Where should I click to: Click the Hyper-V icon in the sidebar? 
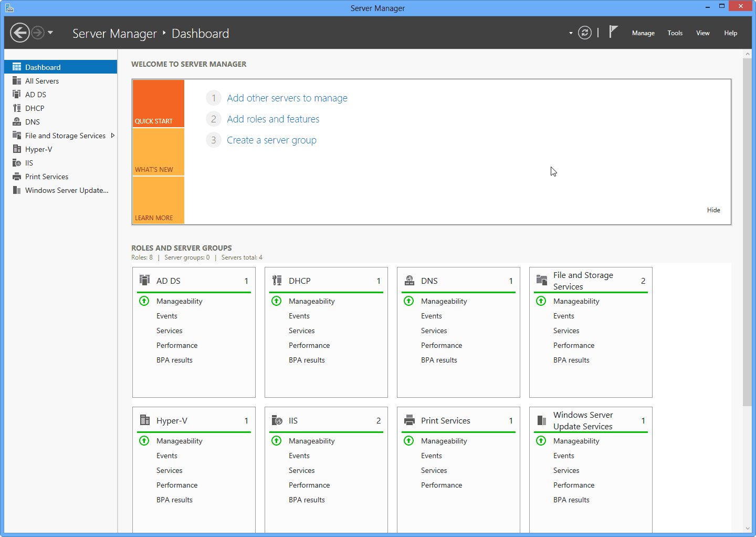[x=17, y=149]
